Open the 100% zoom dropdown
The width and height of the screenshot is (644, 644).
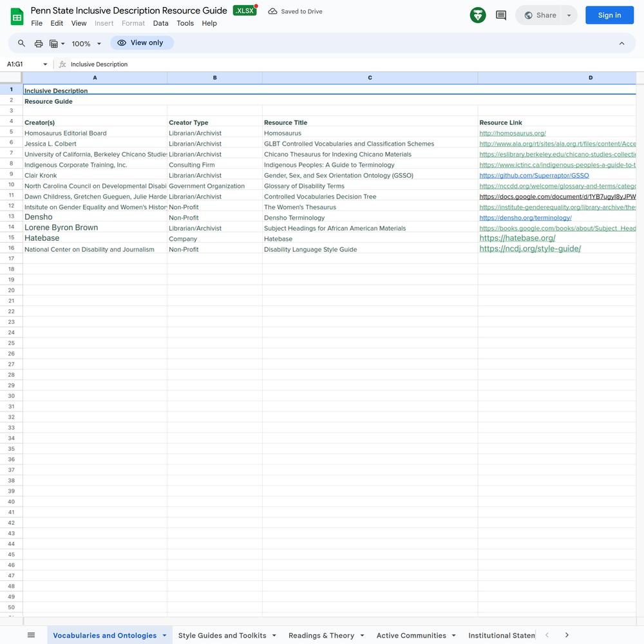86,44
